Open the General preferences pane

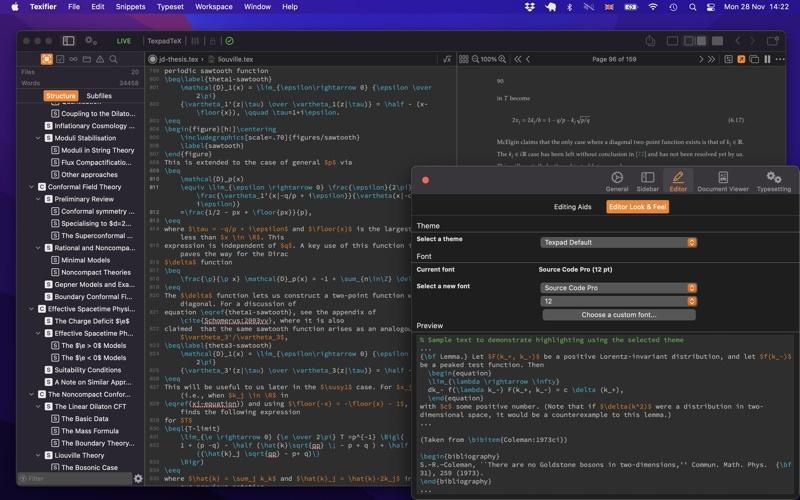click(x=617, y=181)
